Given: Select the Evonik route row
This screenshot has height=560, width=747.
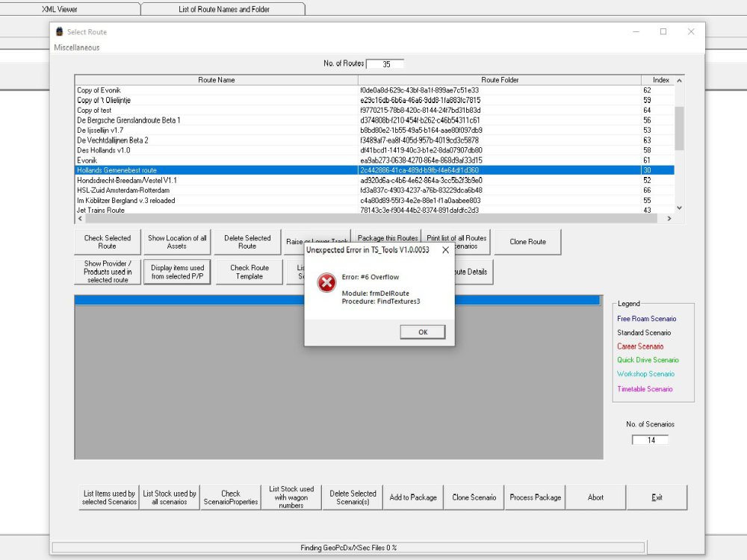Looking at the screenshot, I should click(x=87, y=161).
